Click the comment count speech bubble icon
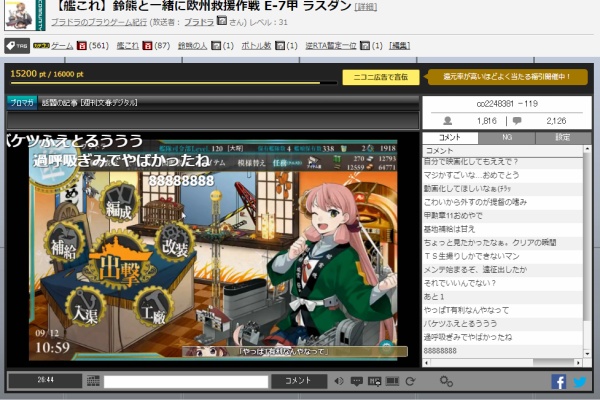600x400 pixels. pos(517,121)
